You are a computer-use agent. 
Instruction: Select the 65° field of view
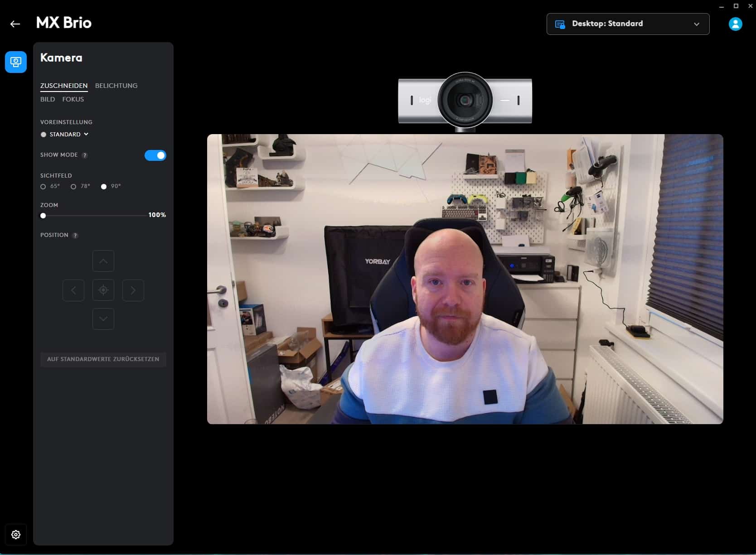(x=44, y=187)
